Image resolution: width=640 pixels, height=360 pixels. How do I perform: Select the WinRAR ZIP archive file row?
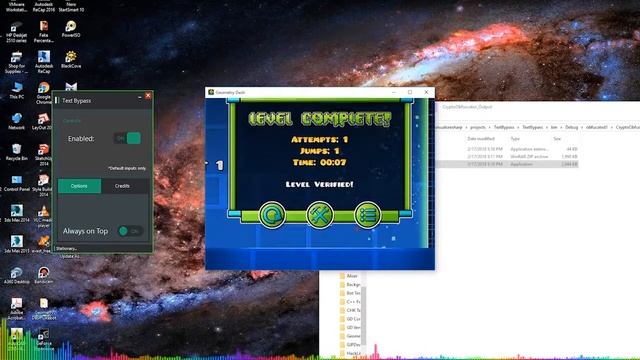[507, 157]
